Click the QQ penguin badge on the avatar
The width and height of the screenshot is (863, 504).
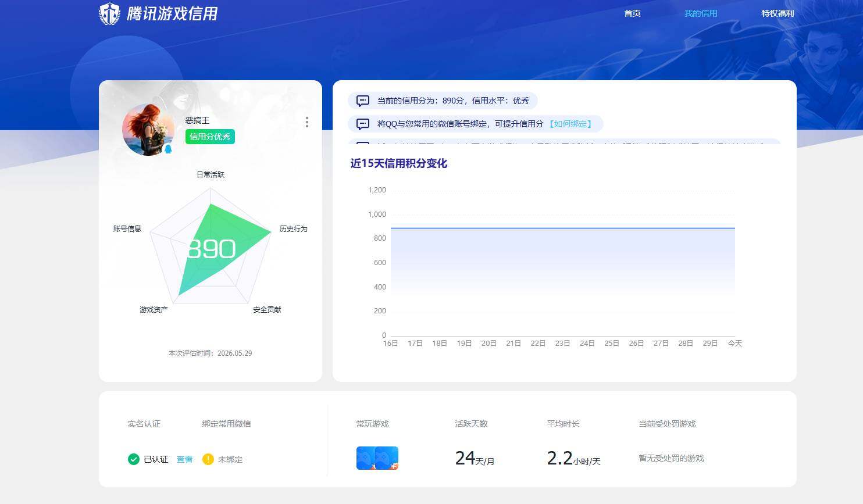click(168, 149)
